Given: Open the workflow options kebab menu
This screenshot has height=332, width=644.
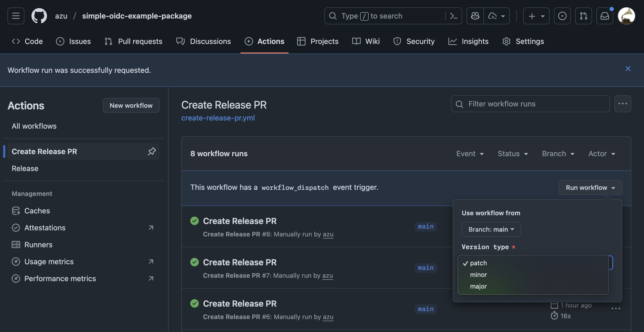Looking at the screenshot, I should coord(623,104).
